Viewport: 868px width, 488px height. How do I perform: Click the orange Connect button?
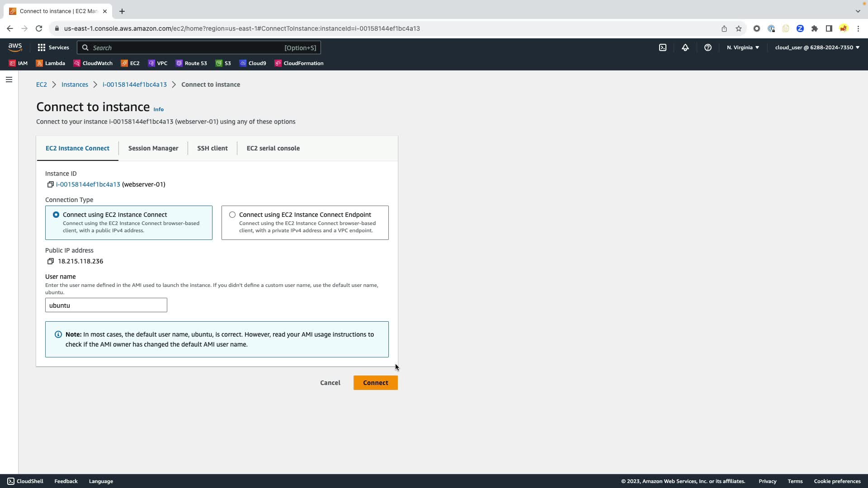pos(375,383)
